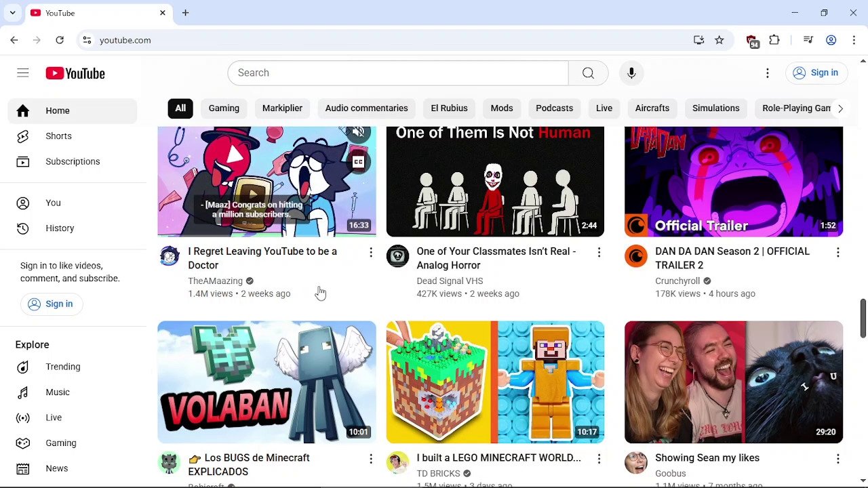Close the YouTube browser tab
The width and height of the screenshot is (868, 488).
tap(163, 13)
